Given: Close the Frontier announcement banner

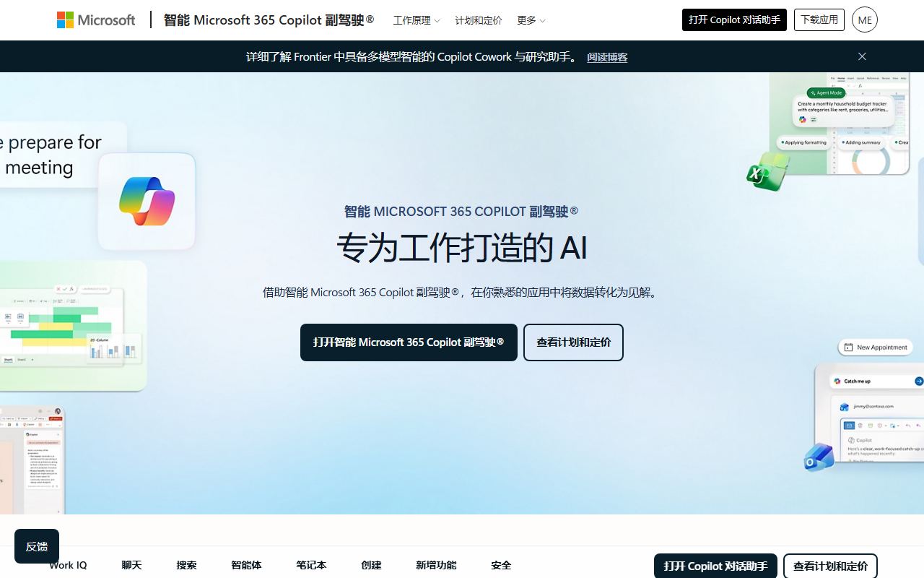Looking at the screenshot, I should [x=862, y=56].
